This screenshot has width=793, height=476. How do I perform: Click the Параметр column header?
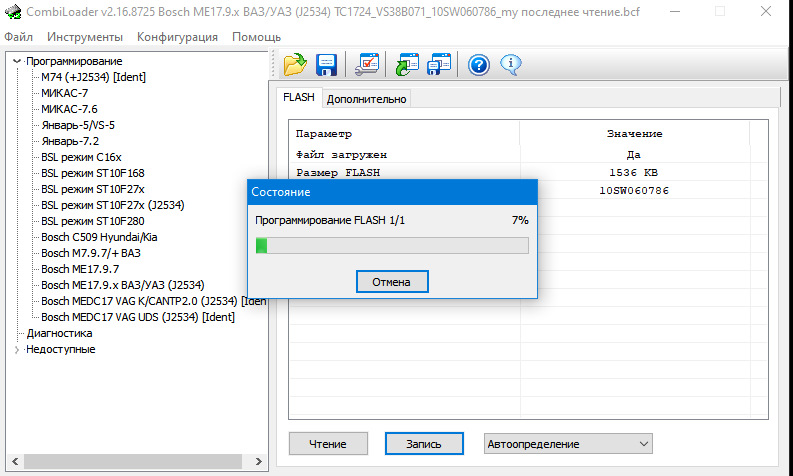tap(324, 134)
